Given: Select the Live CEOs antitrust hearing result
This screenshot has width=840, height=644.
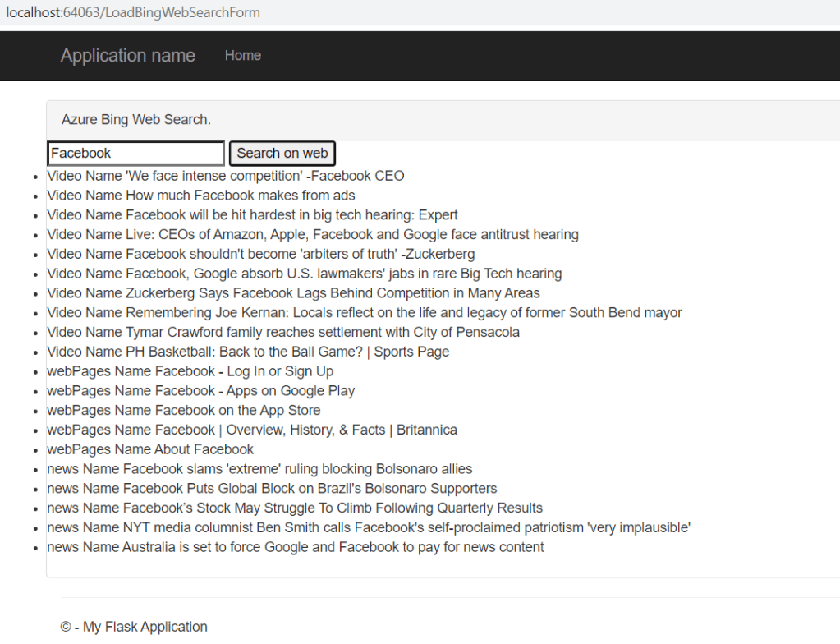Looking at the screenshot, I should pos(313,235).
